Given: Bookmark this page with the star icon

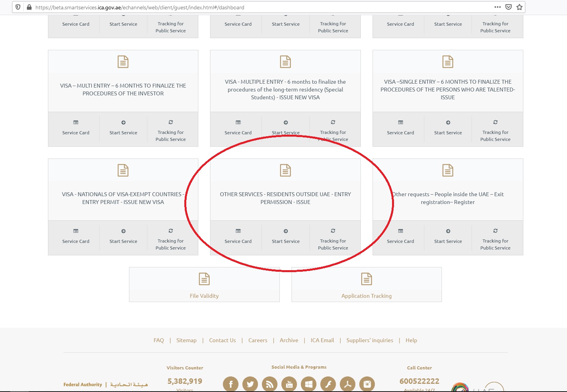Looking at the screenshot, I should tap(519, 7).
